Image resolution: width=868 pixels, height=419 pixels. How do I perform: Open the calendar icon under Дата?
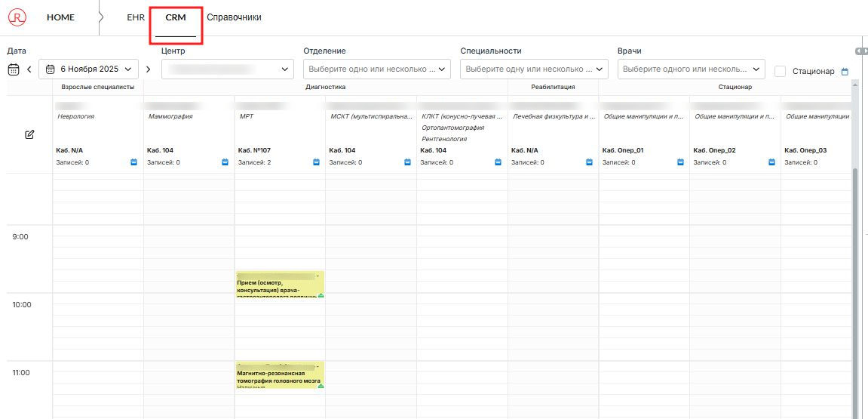point(13,69)
